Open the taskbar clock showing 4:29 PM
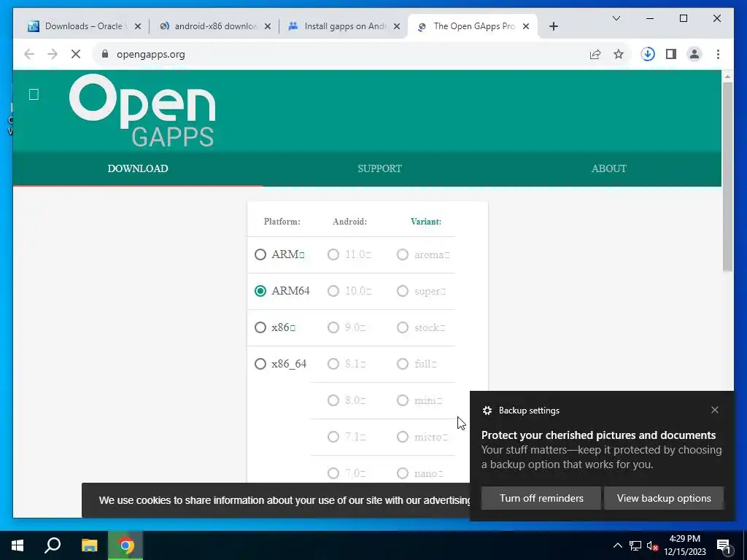The width and height of the screenshot is (747, 560). pos(684,545)
